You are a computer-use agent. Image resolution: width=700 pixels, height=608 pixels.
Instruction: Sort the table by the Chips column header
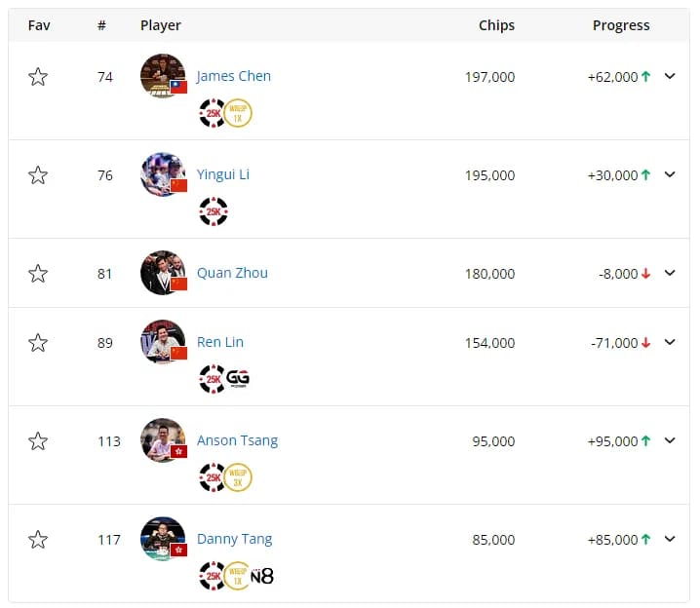click(x=496, y=25)
